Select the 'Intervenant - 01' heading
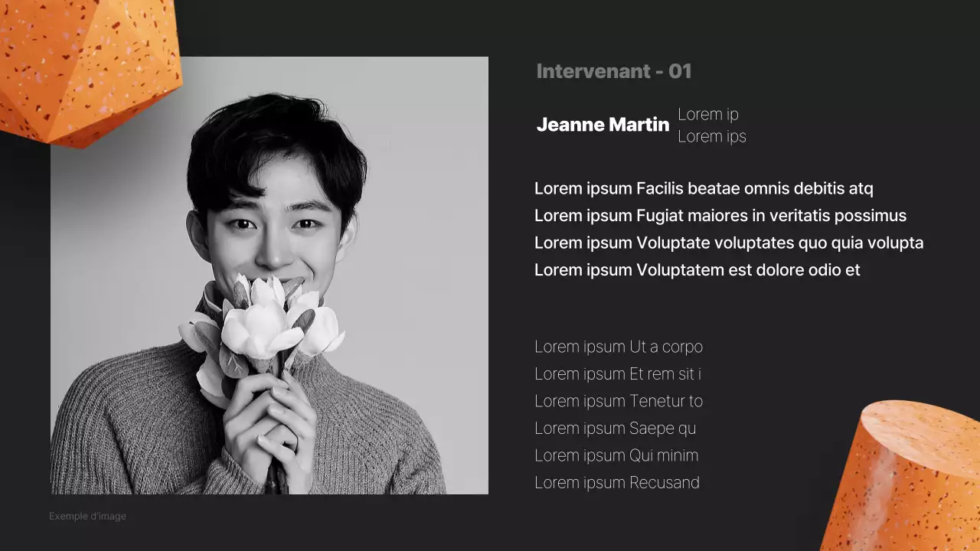This screenshot has width=980, height=551. pos(614,71)
